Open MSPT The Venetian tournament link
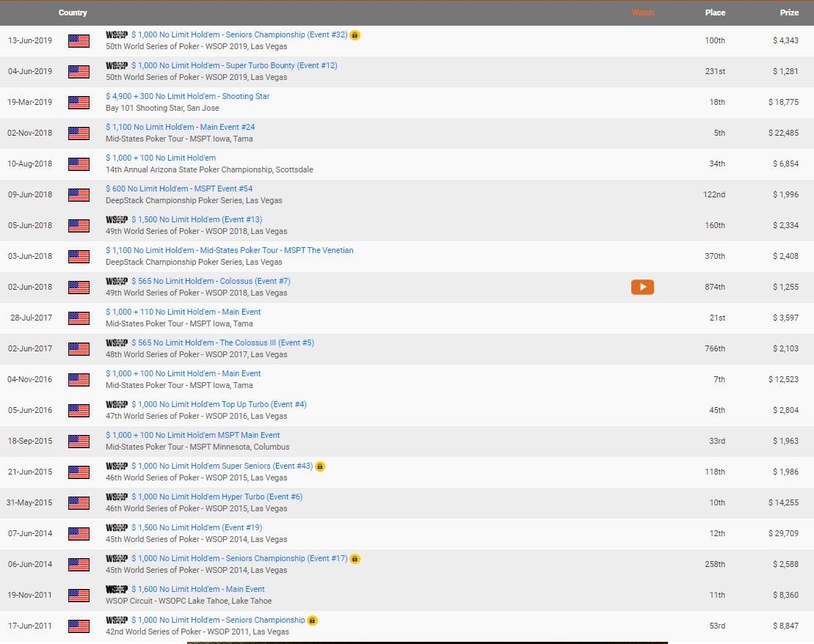Viewport: 814px width, 644px height. [230, 250]
